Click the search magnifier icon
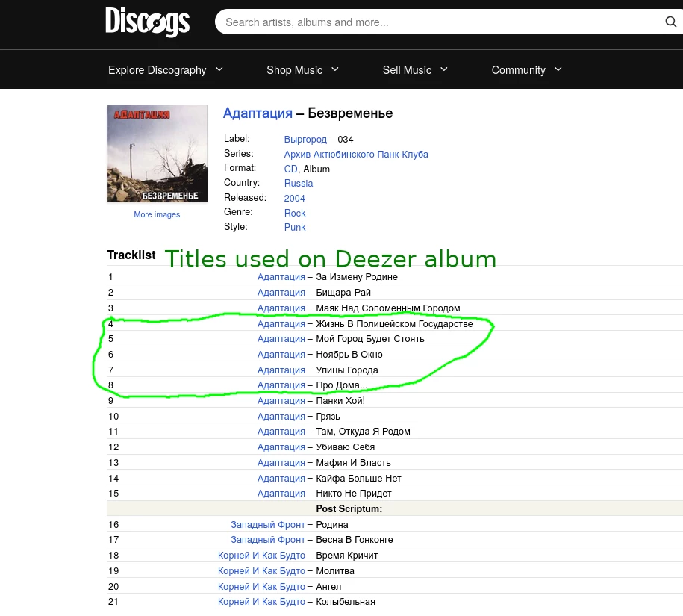 coord(671,22)
